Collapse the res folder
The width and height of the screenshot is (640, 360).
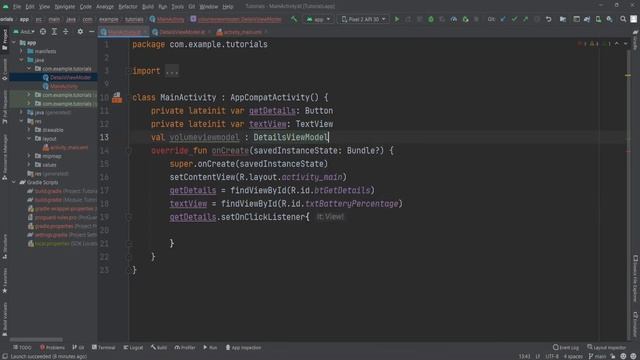pos(22,121)
